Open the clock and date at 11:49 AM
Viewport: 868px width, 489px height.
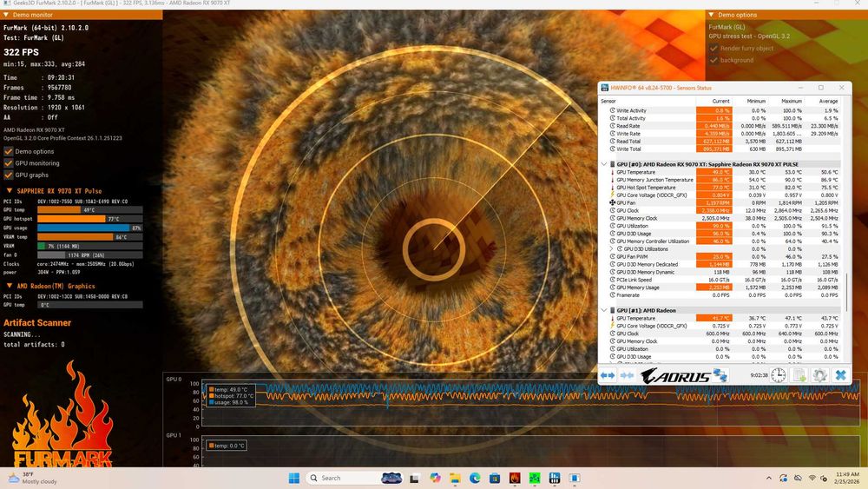847,478
